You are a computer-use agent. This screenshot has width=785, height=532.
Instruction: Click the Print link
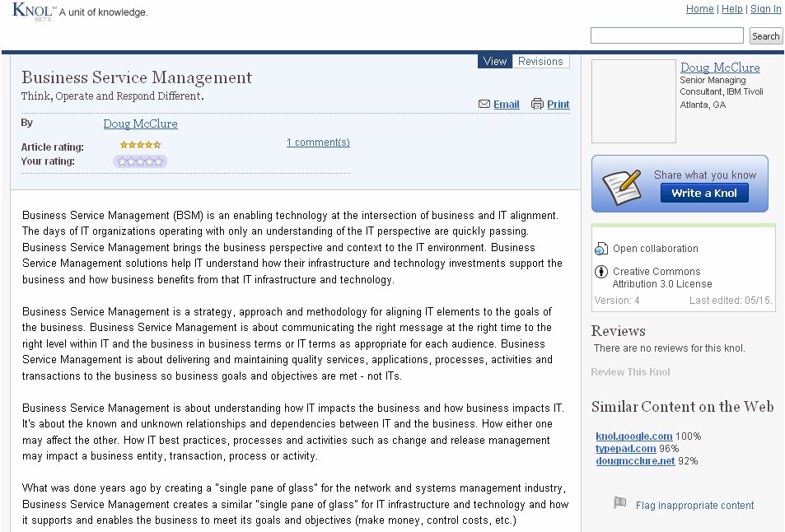pyautogui.click(x=558, y=104)
